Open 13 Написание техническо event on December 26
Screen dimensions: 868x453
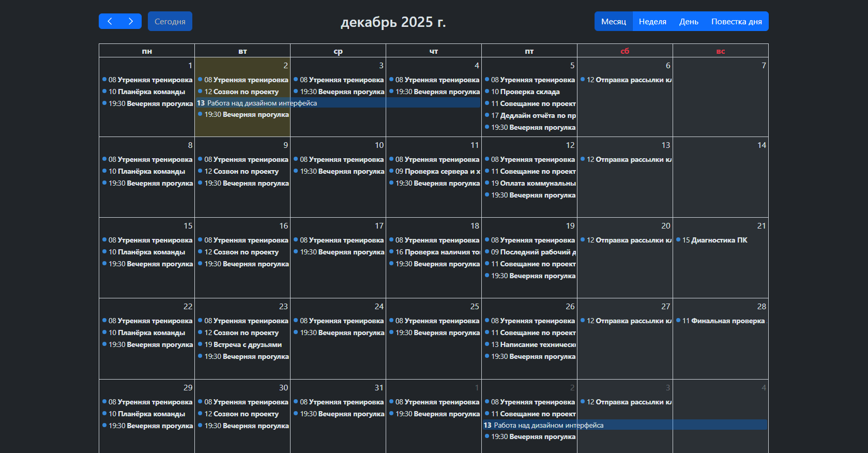click(x=529, y=344)
